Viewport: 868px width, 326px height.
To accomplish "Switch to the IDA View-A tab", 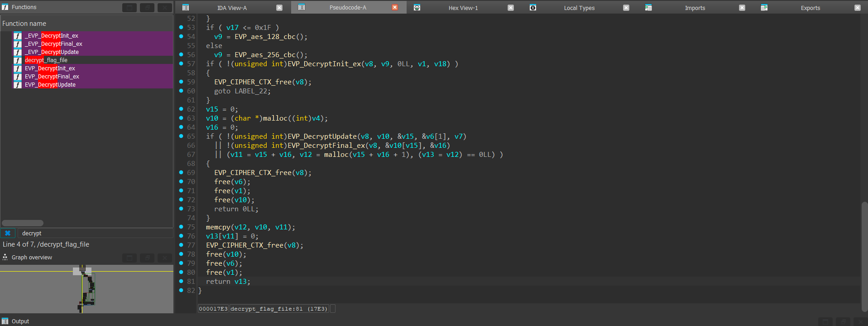I will click(232, 8).
